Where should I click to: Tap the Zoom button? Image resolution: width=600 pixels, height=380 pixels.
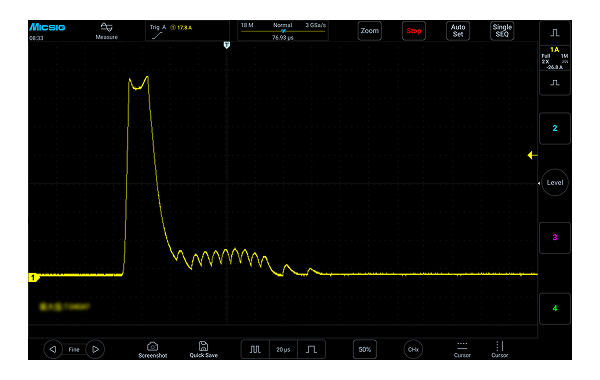[x=370, y=31]
